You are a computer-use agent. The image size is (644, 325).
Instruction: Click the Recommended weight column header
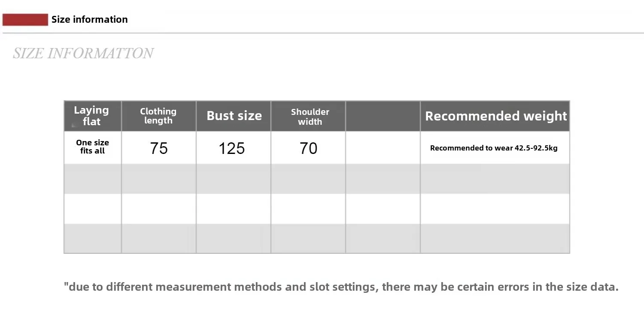pos(495,116)
